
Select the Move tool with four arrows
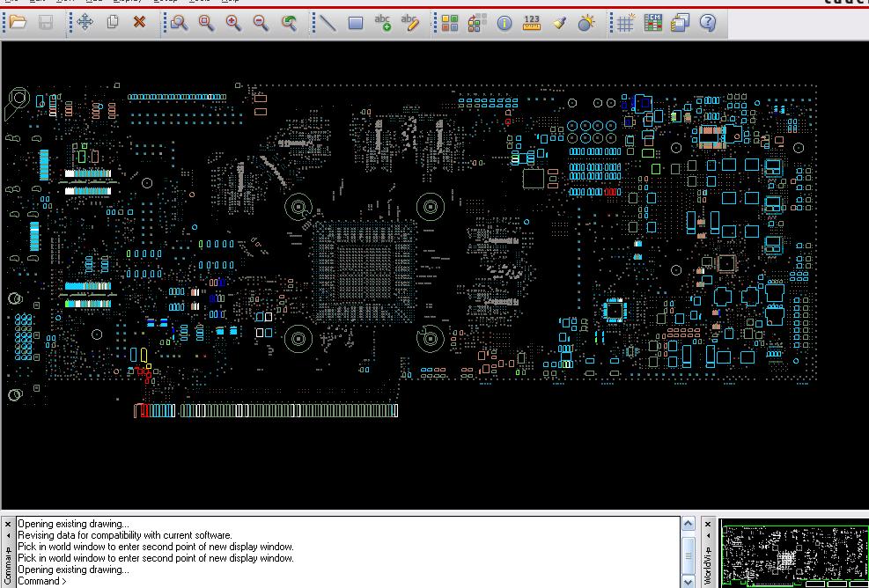[85, 22]
